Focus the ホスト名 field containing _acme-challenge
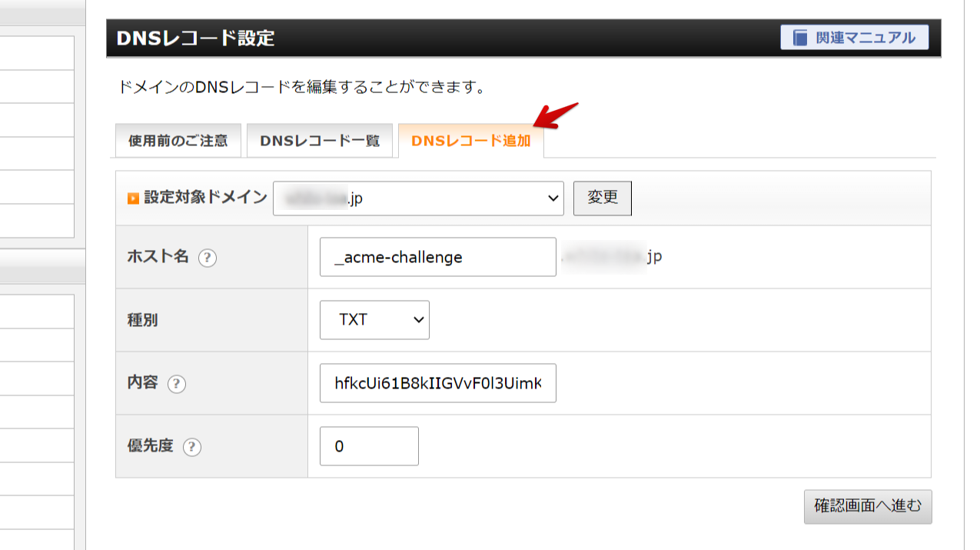Viewport: 980px width, 550px height. coord(437,257)
